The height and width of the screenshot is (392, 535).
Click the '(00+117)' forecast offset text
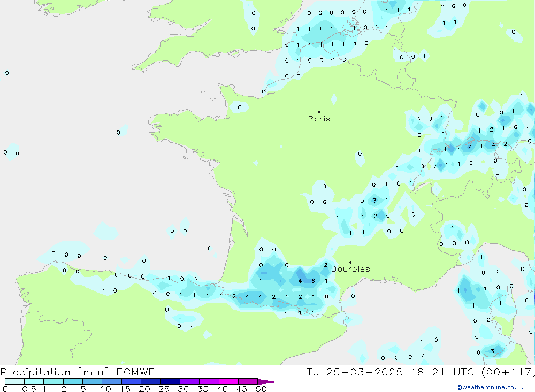[508, 372]
